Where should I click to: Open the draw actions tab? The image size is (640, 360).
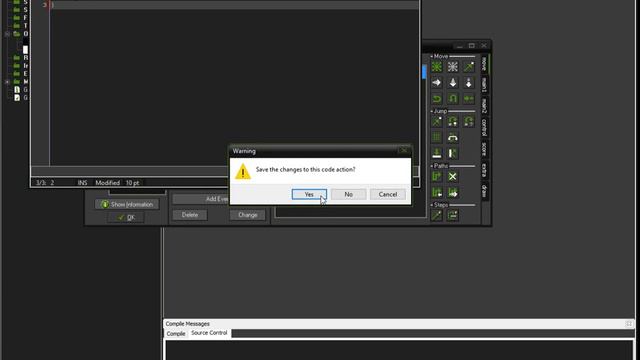484,191
